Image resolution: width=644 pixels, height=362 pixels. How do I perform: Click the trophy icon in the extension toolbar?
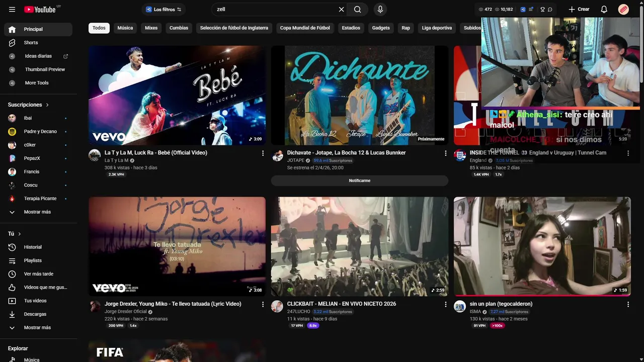pos(542,10)
